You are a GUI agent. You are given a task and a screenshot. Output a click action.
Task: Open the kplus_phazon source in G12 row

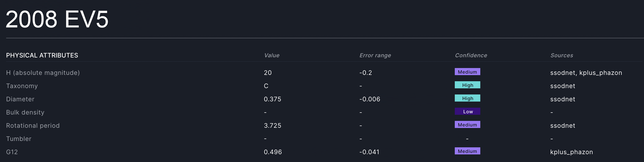[571, 152]
